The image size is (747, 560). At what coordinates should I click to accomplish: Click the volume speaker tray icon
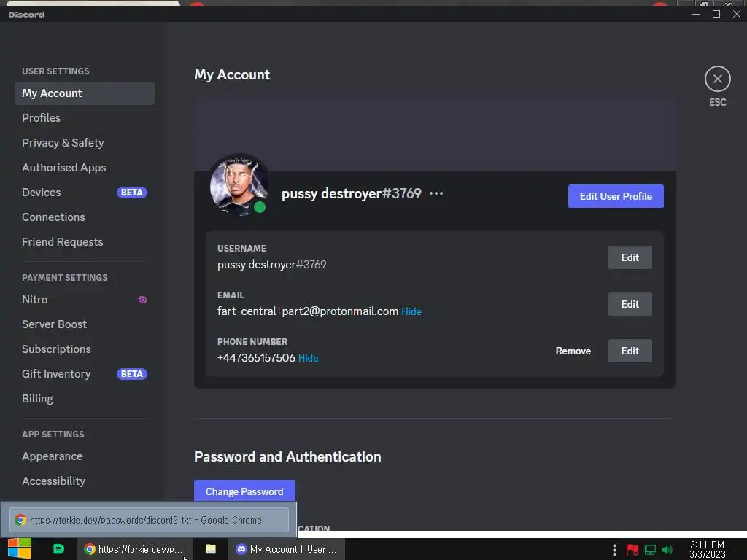coord(667,550)
